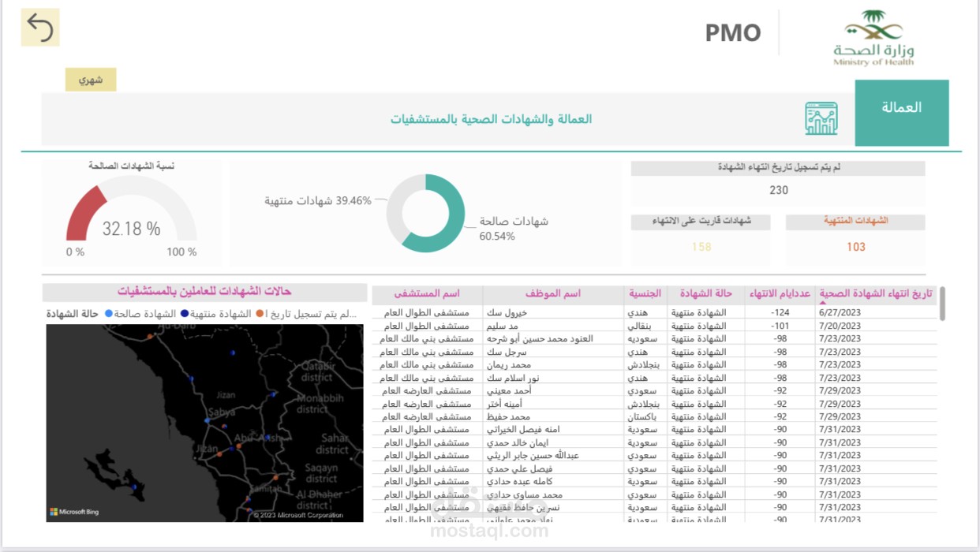Click the light-blue الشهادة صالحة legend dot
This screenshot has width=980, height=552.
pyautogui.click(x=108, y=314)
